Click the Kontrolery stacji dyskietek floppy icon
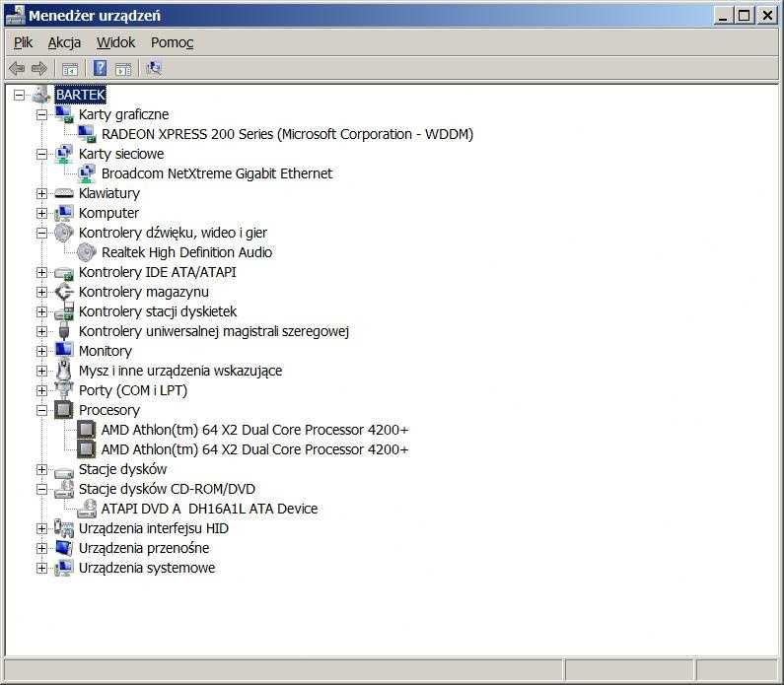784x685 pixels. coord(64,311)
